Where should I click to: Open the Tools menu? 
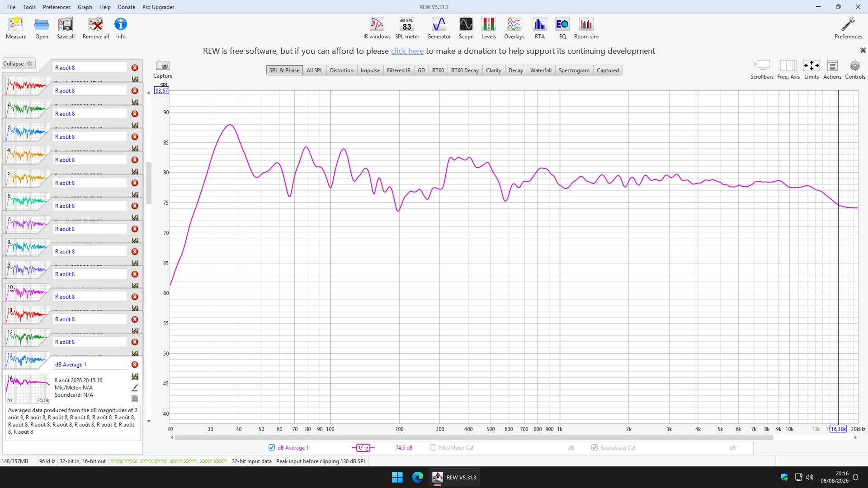pyautogui.click(x=29, y=7)
